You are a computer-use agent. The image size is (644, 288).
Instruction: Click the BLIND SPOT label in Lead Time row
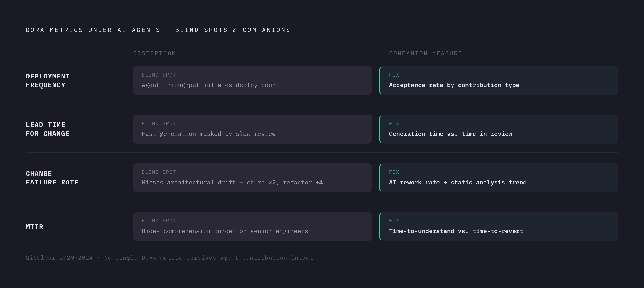159,124
